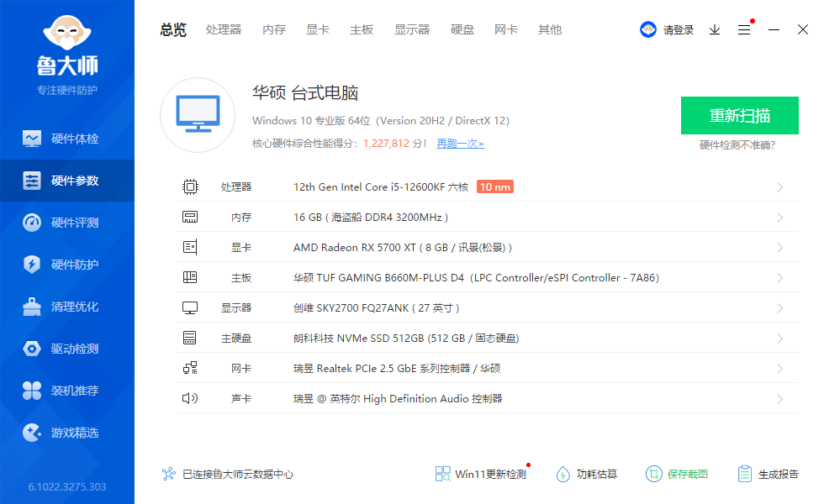824x504 pixels.
Task: Switch to the 总览 tab
Action: (173, 30)
